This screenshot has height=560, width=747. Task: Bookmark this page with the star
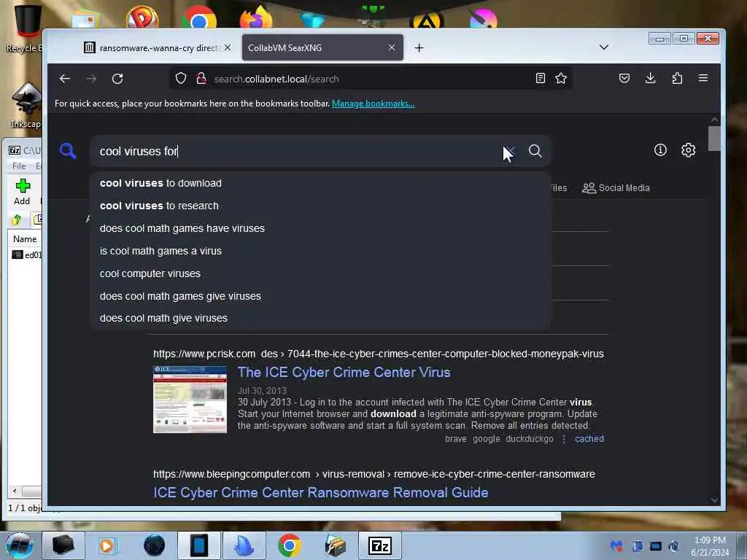pos(561,78)
